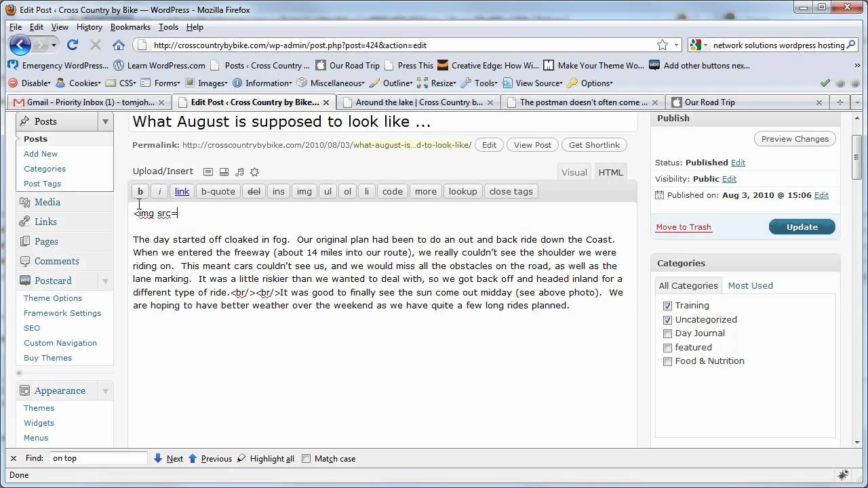Add an image via Upload/Insert icon

point(208,172)
